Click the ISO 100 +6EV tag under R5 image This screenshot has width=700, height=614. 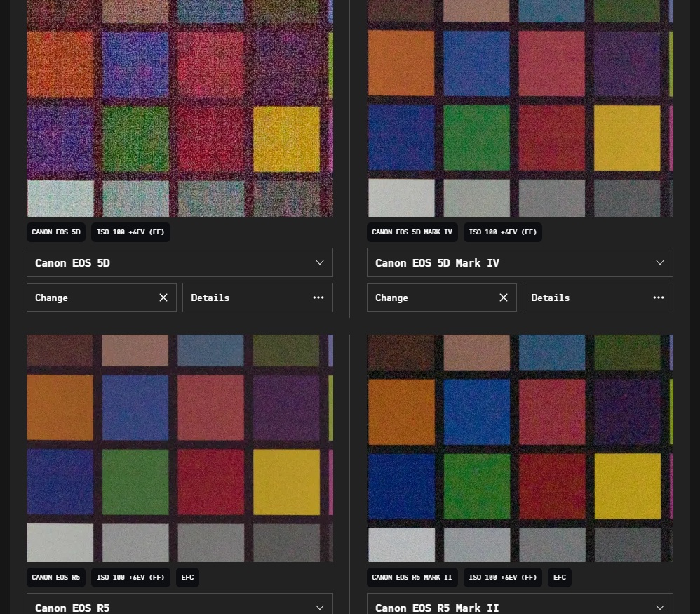[130, 578]
